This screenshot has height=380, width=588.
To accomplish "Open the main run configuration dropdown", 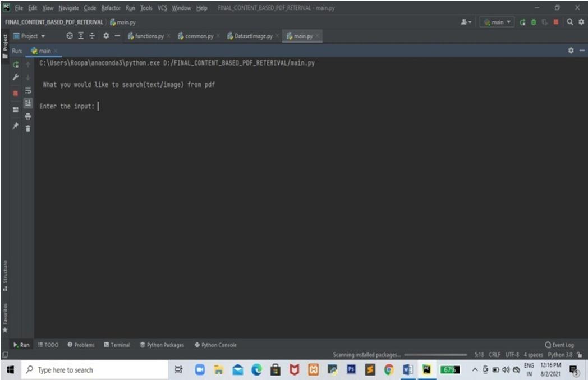I will pos(497,22).
